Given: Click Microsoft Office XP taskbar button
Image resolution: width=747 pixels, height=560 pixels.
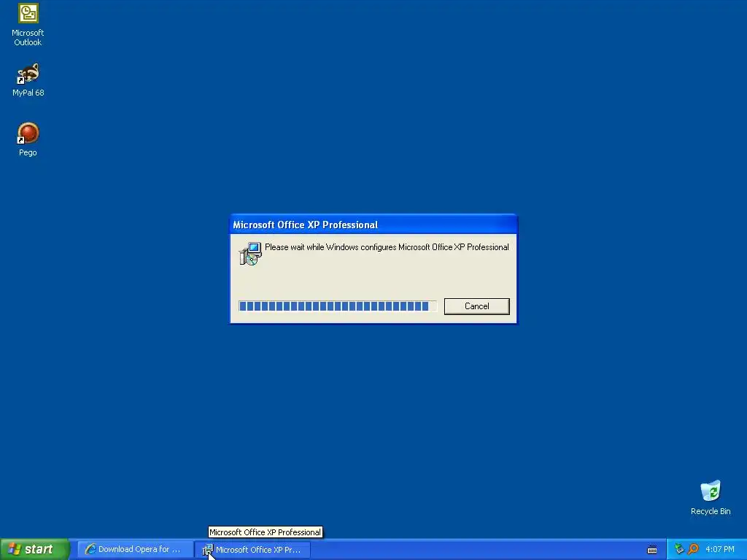Looking at the screenshot, I should pos(252,550).
